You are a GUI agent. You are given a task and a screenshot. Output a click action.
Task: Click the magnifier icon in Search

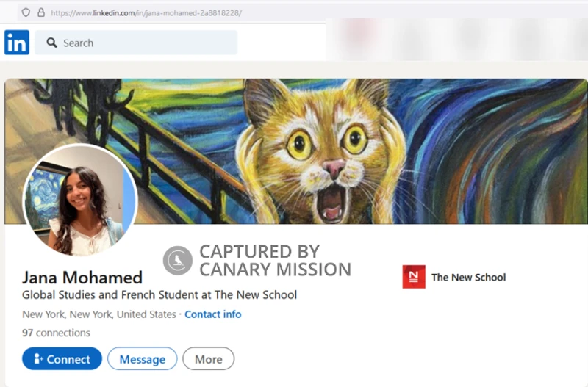(x=51, y=43)
